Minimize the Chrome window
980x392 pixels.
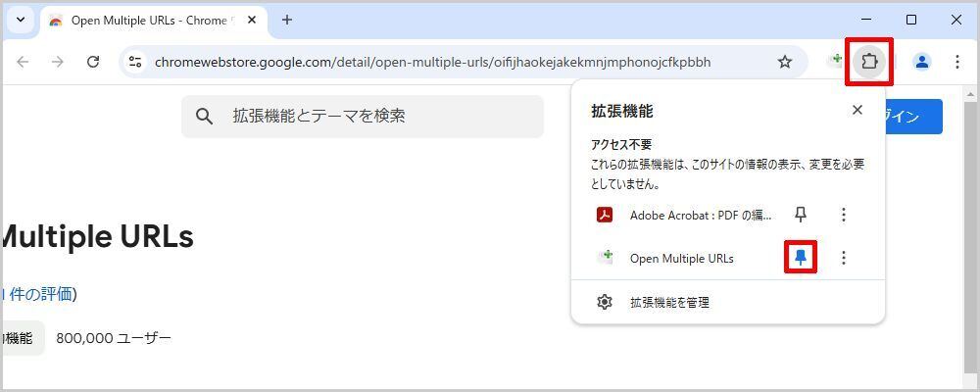point(867,20)
